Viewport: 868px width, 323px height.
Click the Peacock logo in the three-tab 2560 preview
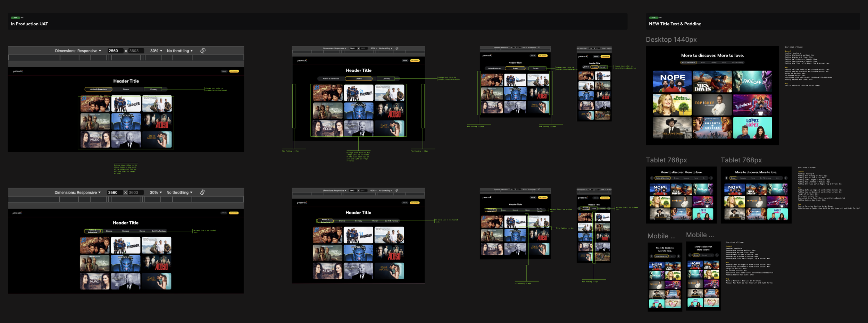18,71
